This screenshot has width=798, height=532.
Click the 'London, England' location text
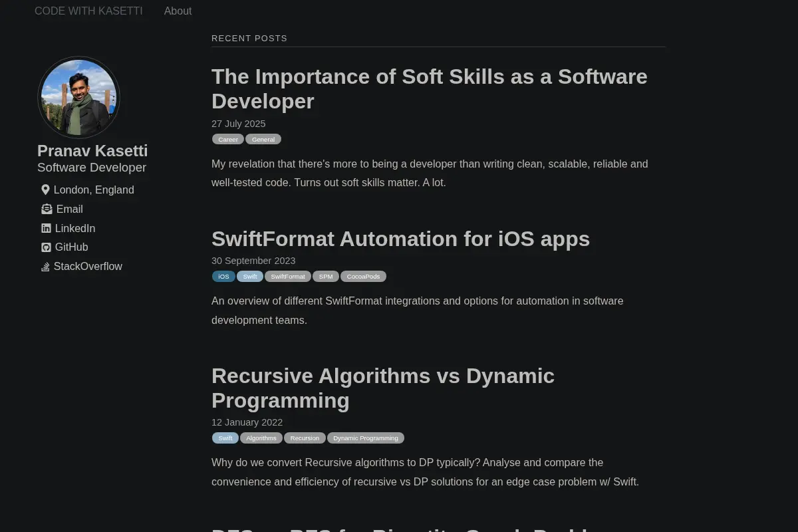pyautogui.click(x=94, y=190)
